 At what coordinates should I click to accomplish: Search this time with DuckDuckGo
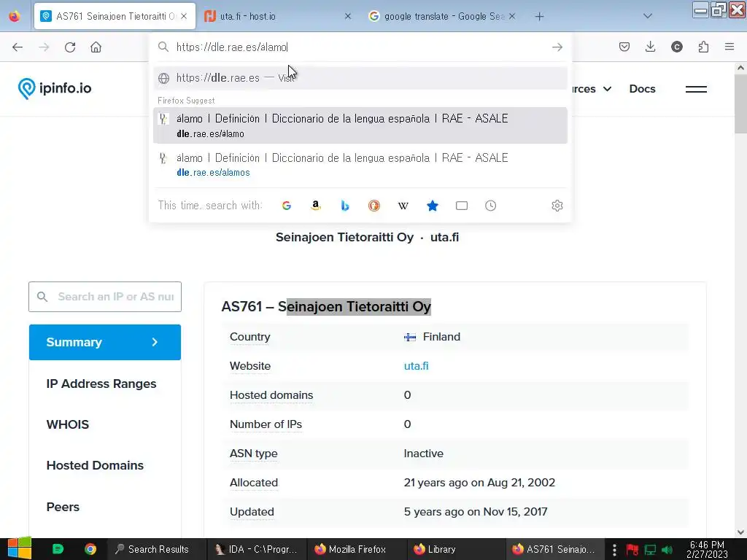coord(374,206)
